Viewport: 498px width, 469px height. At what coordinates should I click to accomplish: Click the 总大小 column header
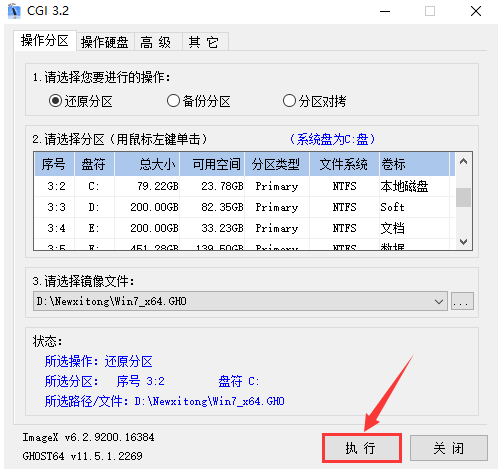147,164
